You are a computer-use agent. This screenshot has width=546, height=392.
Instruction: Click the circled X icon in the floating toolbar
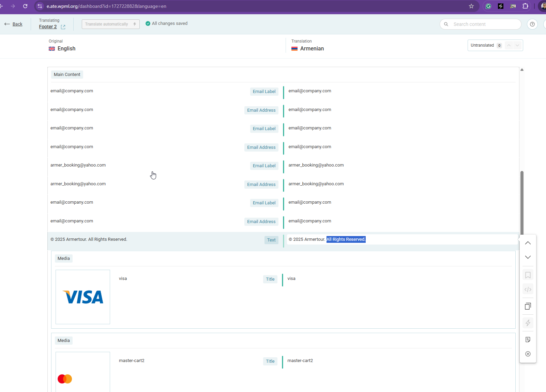click(528, 354)
